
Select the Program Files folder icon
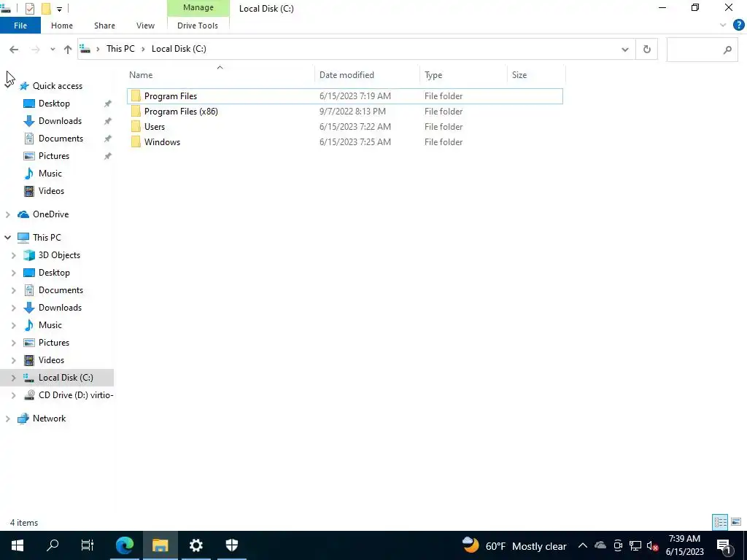pos(136,96)
